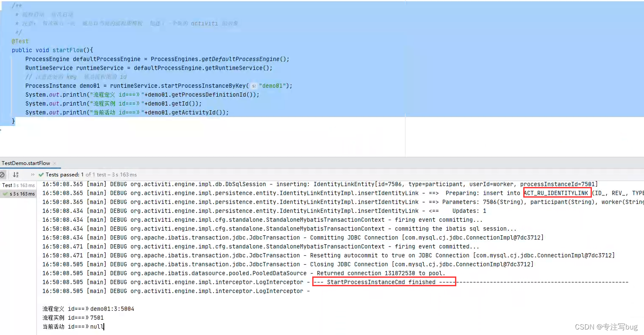Viewport: 644px width, 335px height.
Task: Click 'Closing JDBC Connection' log line
Action: tap(288, 264)
